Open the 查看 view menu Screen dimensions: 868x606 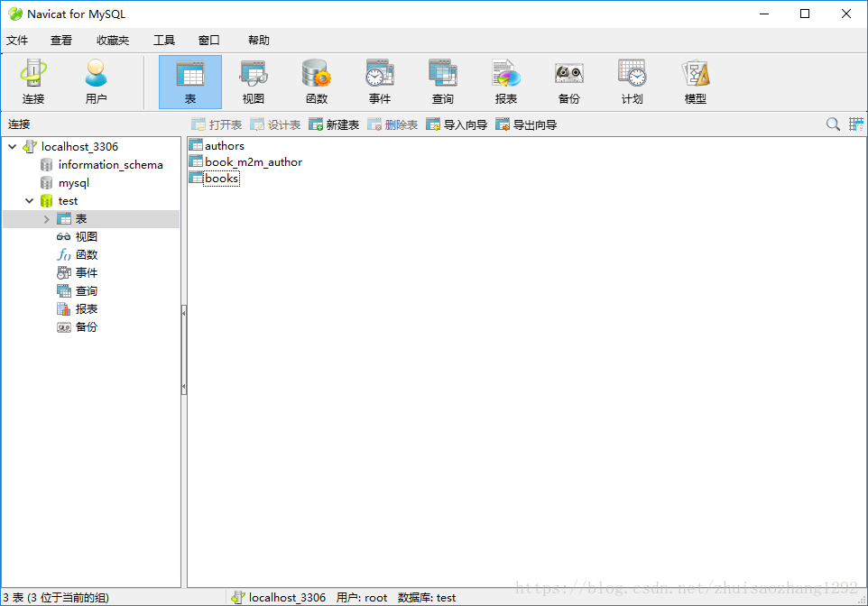pos(60,41)
